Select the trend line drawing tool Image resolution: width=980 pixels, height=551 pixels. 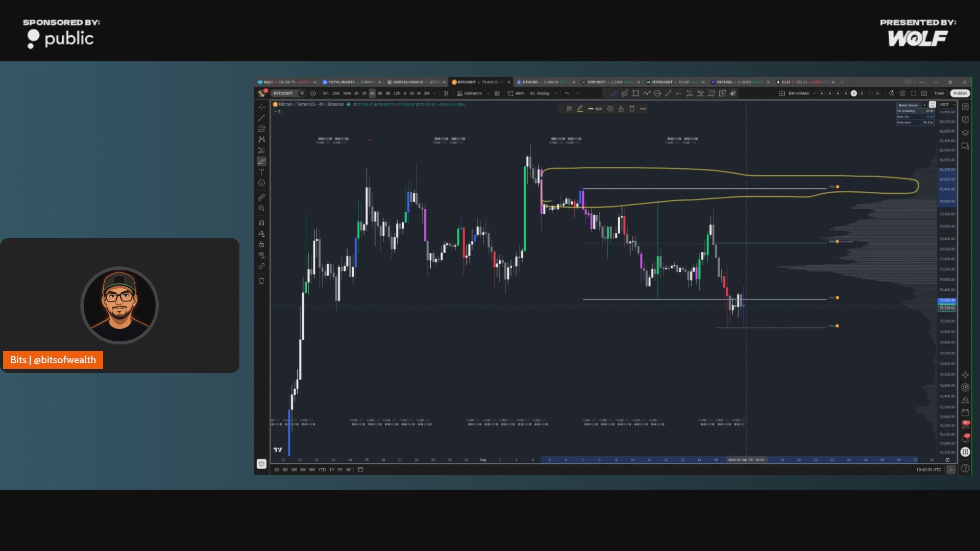tap(261, 118)
